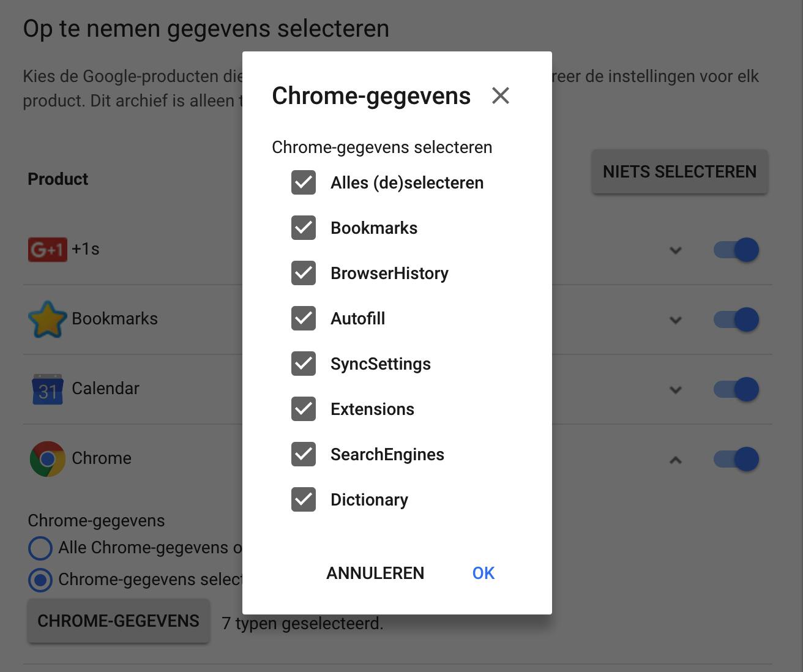Screen dimensions: 803x672
Task: Uncheck the Extensions checkbox
Action: [304, 409]
